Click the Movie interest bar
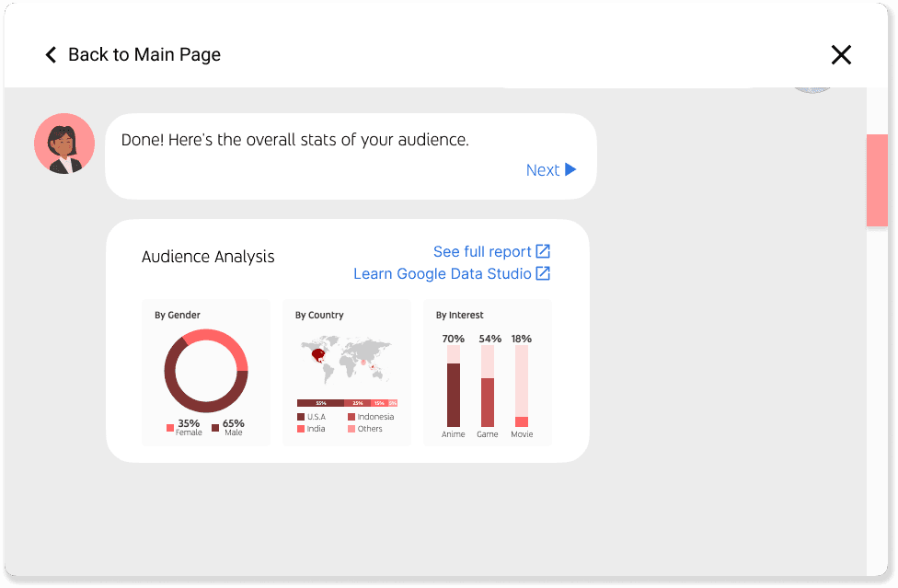This screenshot has height=588, width=898. 522,386
